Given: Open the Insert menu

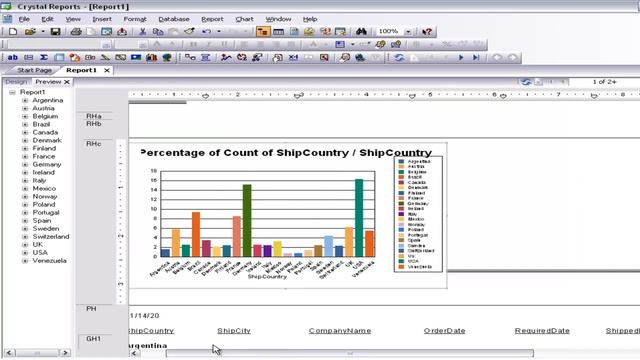Looking at the screenshot, I should pyautogui.click(x=102, y=19).
